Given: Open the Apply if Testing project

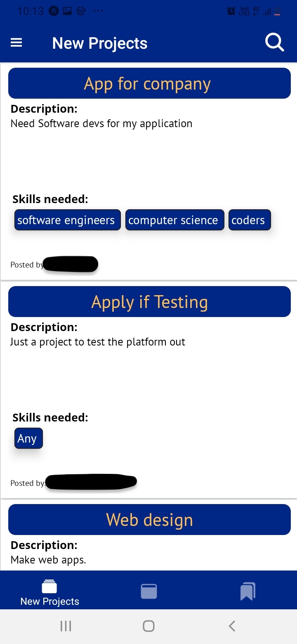Looking at the screenshot, I should coord(149,302).
